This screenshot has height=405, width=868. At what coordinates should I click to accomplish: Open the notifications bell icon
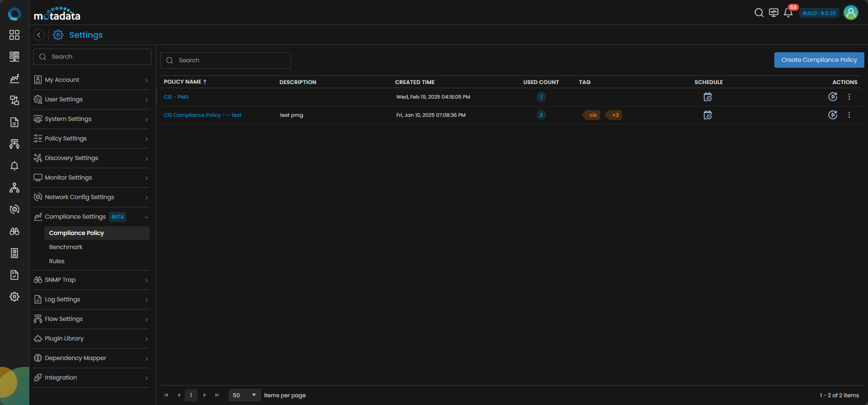[x=788, y=13]
